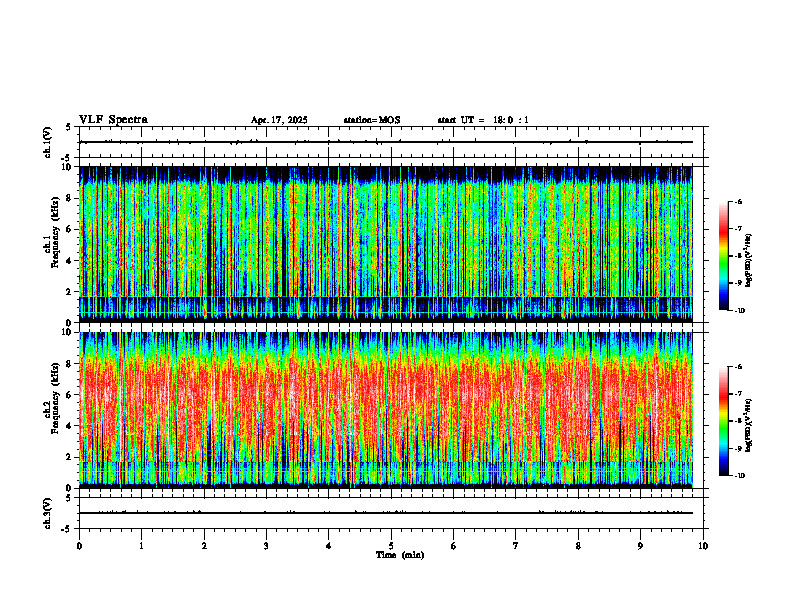Click the "ch.3(V)" axis label
This screenshot has width=792, height=612.
point(48,513)
